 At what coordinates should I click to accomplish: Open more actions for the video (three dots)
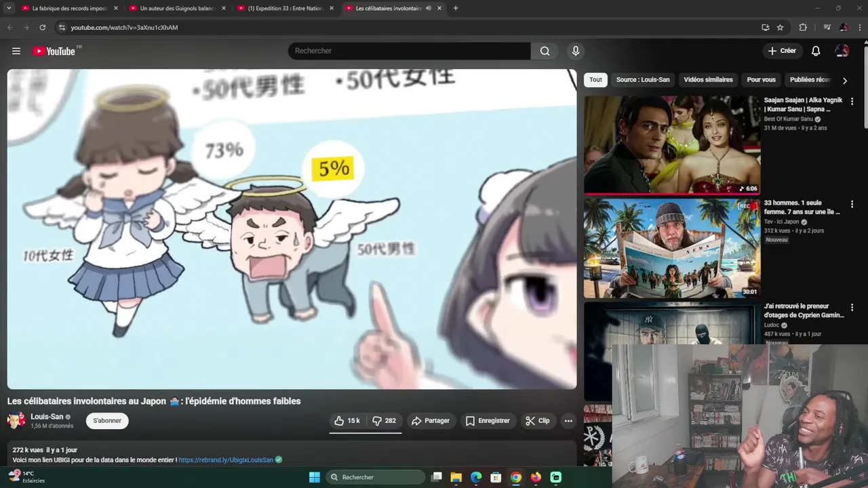[x=568, y=421]
